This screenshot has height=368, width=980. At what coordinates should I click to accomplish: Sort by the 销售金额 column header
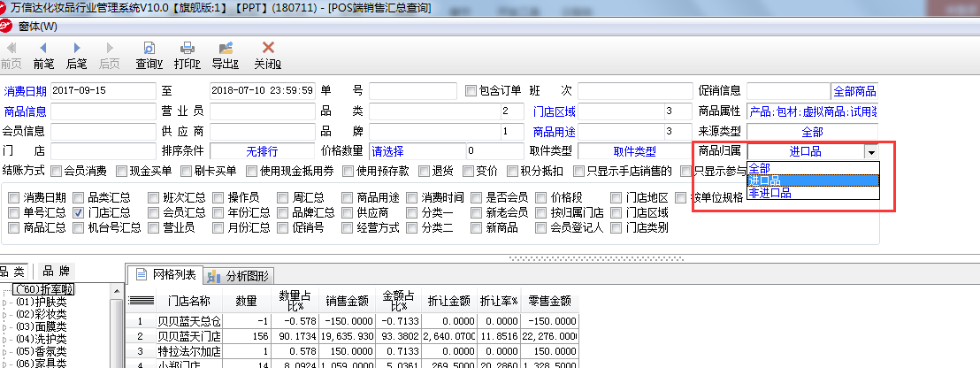pos(348,301)
